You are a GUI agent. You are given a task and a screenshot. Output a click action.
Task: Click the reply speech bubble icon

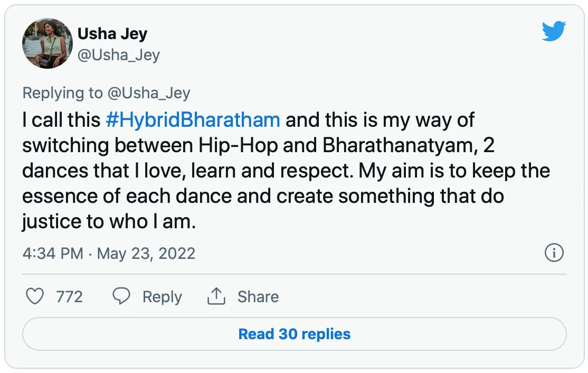[x=121, y=296]
